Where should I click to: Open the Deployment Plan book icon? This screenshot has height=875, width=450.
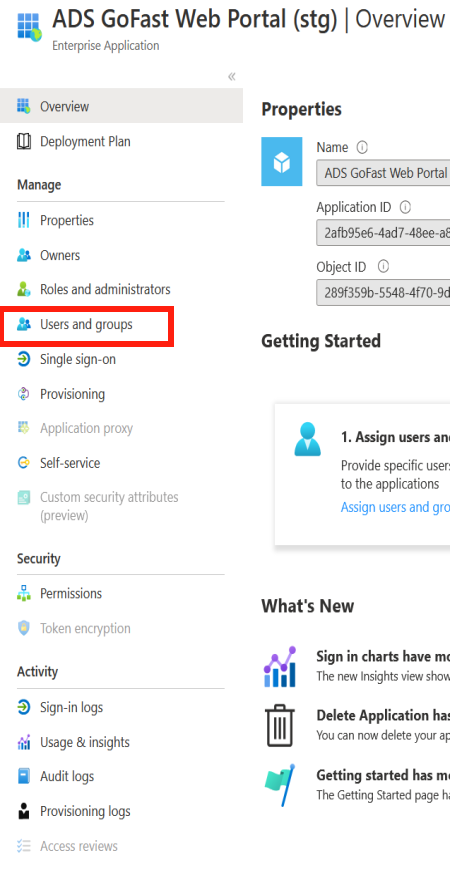coord(23,141)
